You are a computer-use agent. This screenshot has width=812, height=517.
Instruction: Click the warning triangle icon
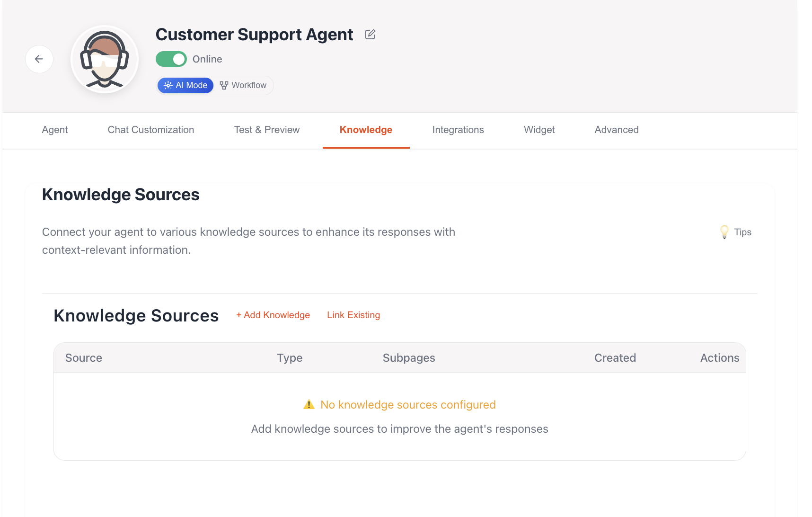(x=309, y=404)
